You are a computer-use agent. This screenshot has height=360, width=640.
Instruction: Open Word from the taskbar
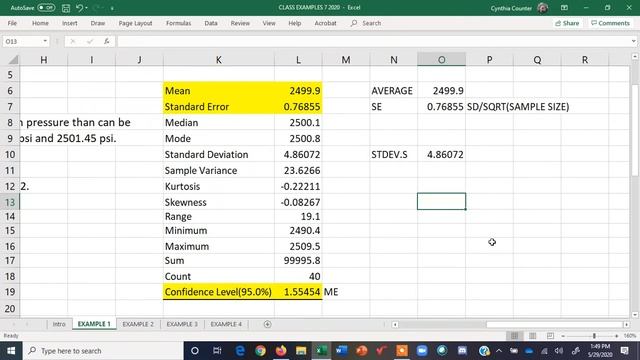(x=341, y=351)
